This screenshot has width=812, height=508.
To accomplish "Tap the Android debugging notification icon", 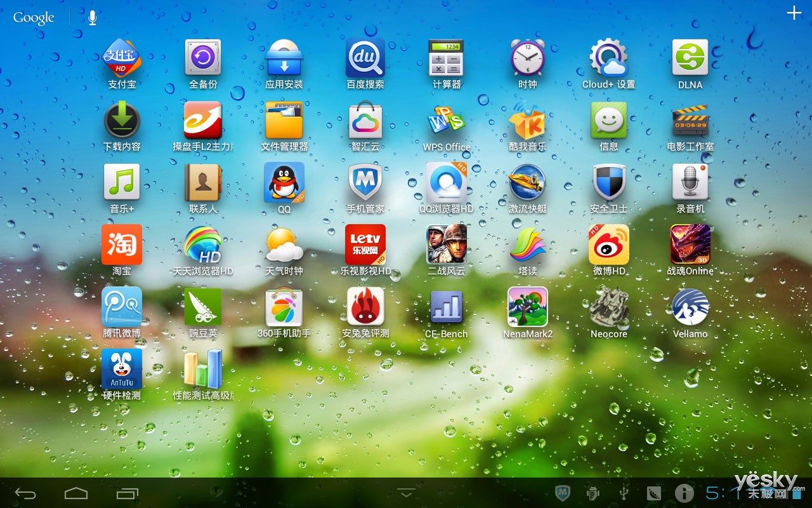I will (x=593, y=493).
